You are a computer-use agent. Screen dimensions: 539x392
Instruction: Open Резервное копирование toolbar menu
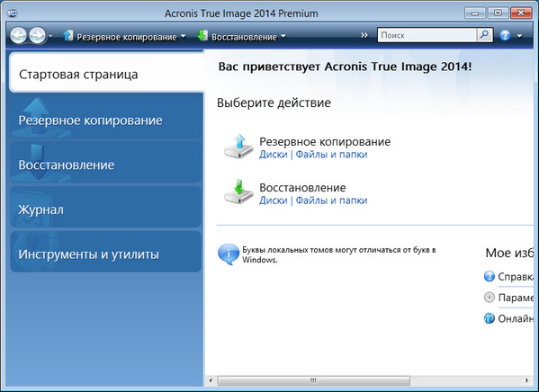point(127,37)
